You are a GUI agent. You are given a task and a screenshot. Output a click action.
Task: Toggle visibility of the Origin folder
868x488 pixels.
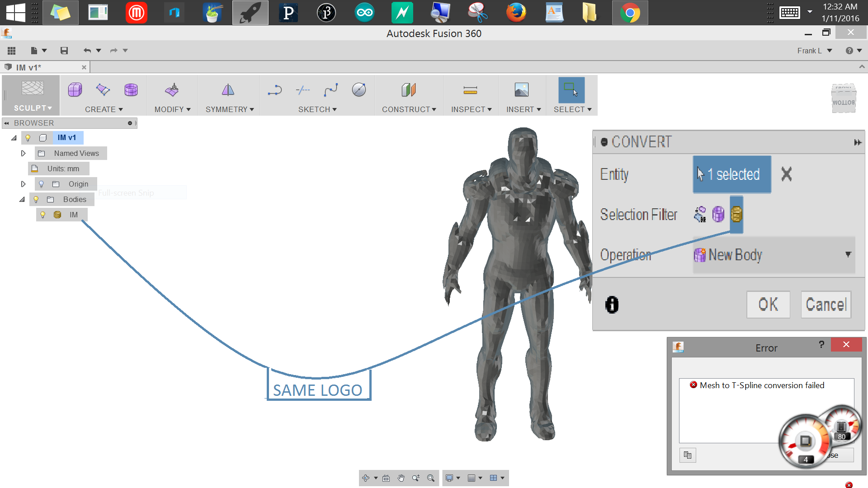pyautogui.click(x=41, y=183)
